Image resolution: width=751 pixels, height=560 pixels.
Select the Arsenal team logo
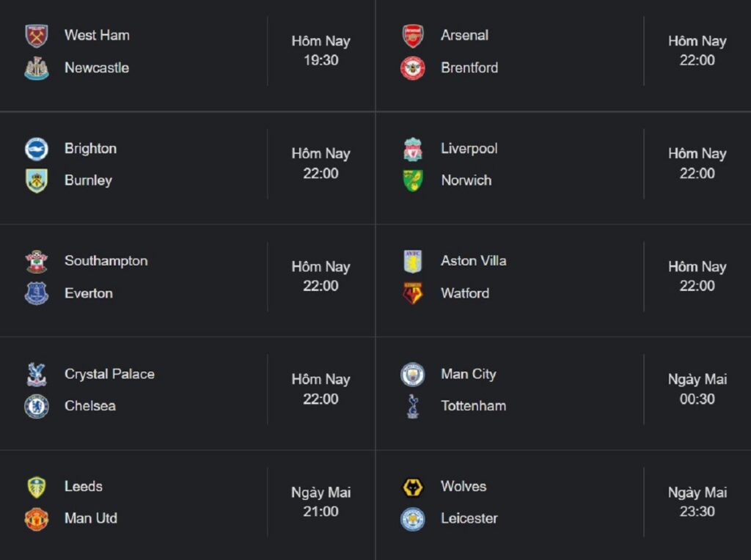(x=413, y=36)
